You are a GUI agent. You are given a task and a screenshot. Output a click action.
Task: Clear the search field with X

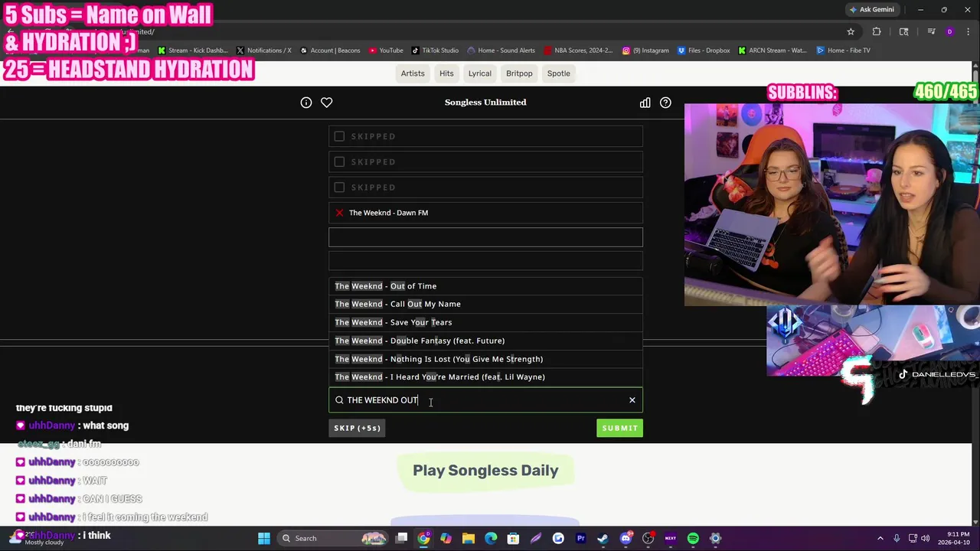pyautogui.click(x=632, y=400)
